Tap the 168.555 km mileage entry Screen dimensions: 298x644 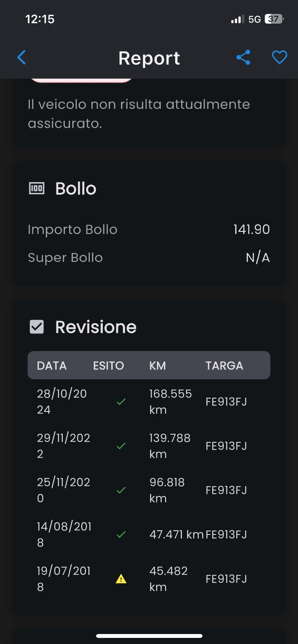170,401
